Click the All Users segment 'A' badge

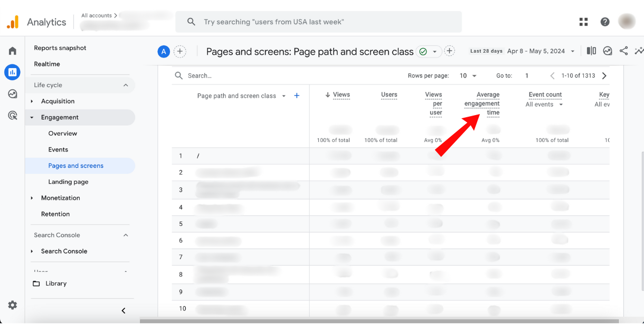click(x=164, y=51)
